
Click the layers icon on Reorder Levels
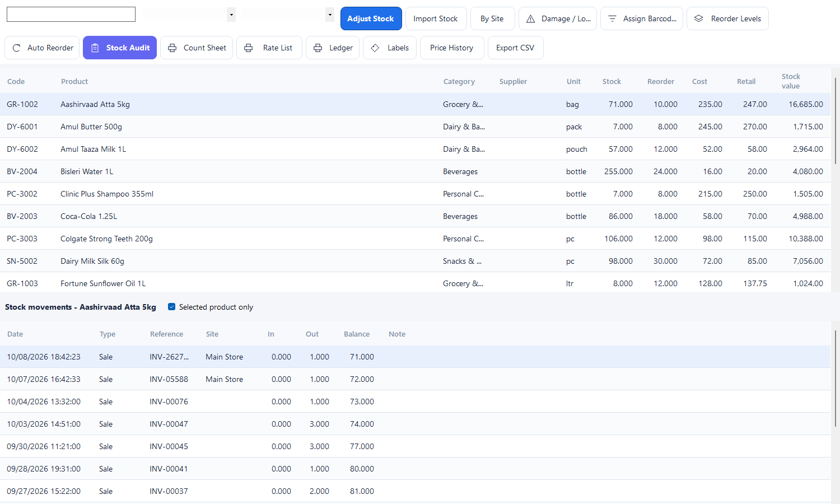(698, 18)
